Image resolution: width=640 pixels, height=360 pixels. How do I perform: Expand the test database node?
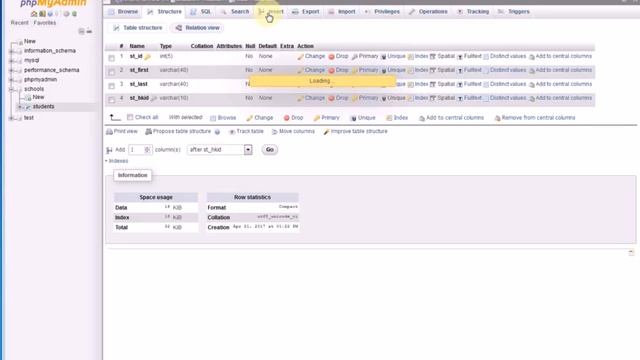(11, 118)
